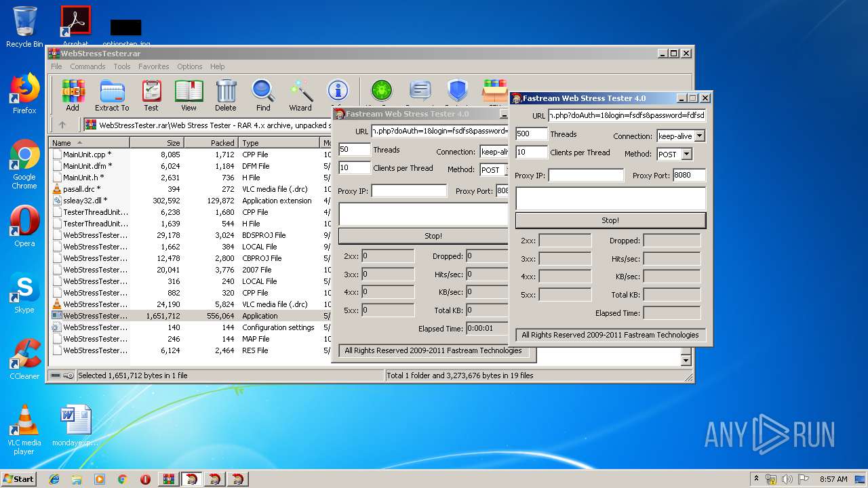Image resolution: width=868 pixels, height=488 pixels.
Task: Open CCleaner desktop shortcut
Action: pos(24,359)
